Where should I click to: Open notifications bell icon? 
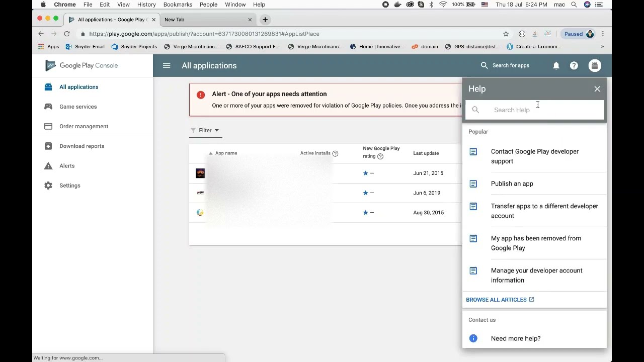(556, 66)
